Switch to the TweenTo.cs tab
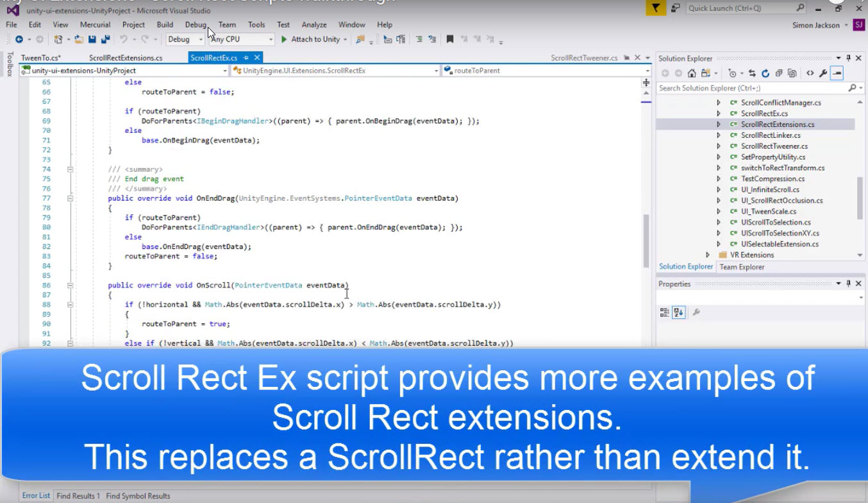 (x=40, y=58)
